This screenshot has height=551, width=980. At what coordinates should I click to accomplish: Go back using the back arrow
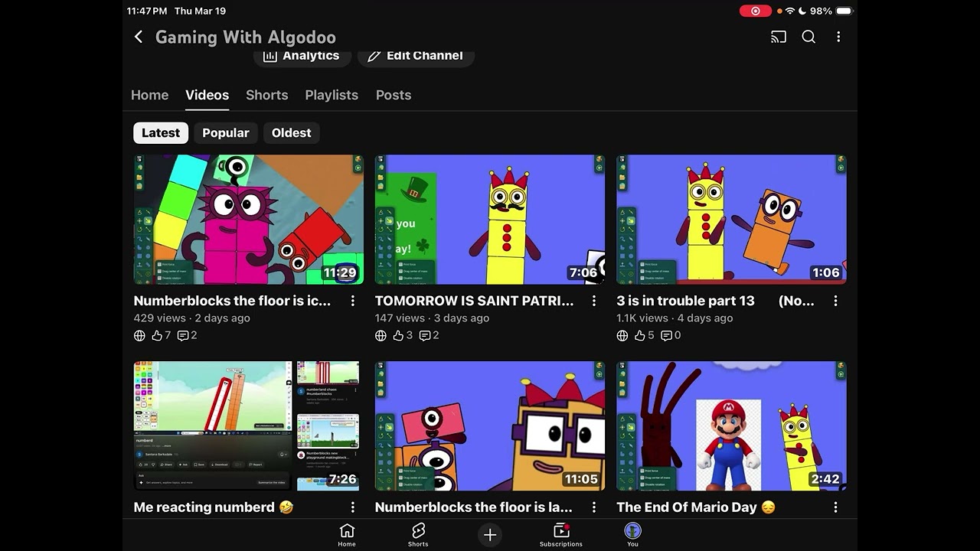[x=139, y=37]
